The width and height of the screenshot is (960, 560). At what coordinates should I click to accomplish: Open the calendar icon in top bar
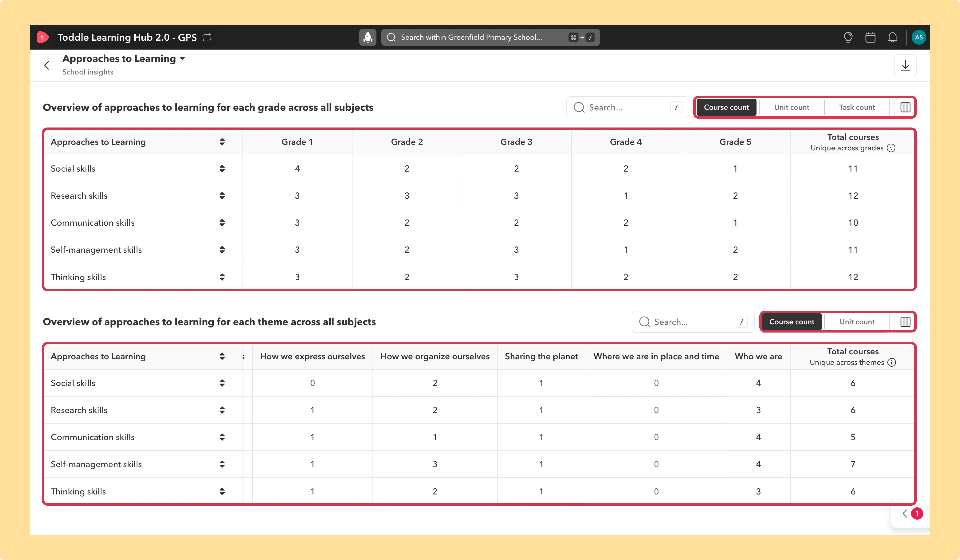[870, 37]
